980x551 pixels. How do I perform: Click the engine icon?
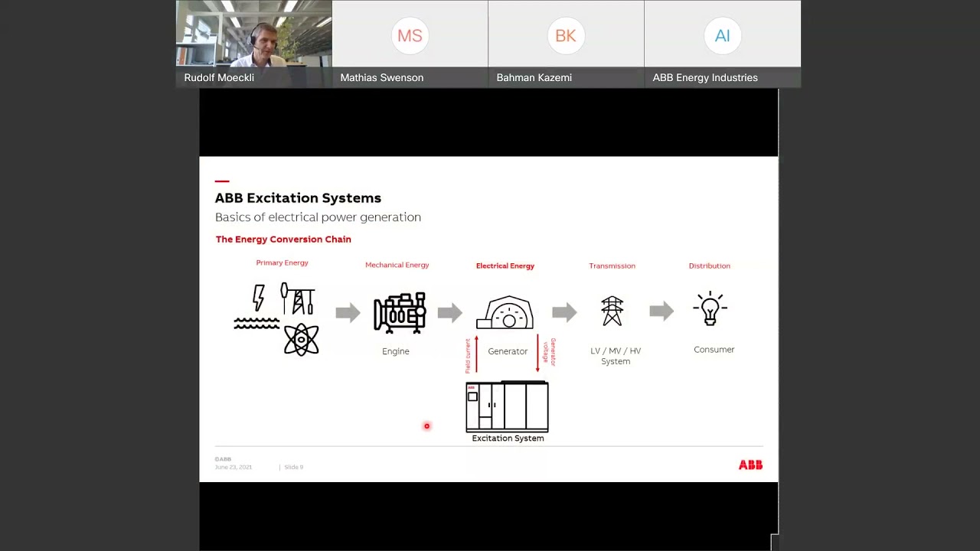click(x=400, y=312)
